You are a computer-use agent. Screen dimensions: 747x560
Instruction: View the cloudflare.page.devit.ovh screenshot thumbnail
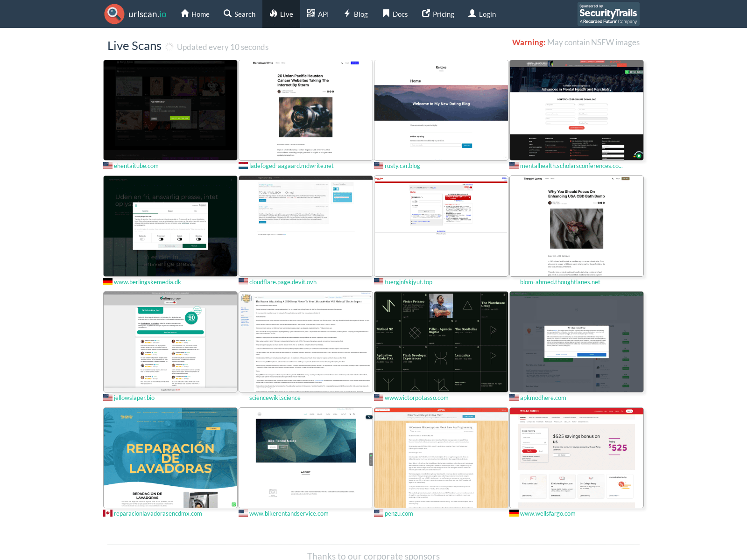click(x=306, y=226)
